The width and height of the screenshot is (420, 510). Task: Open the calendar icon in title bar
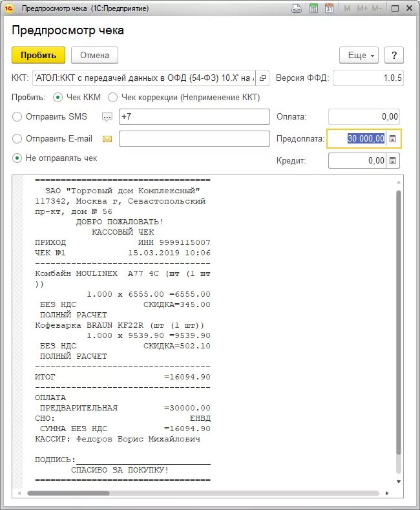(x=329, y=8)
